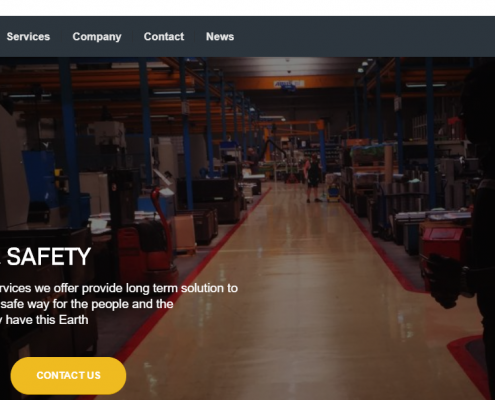Screen dimensions: 495x400
Task: Click the worker standing in the aisle
Action: [x=313, y=178]
